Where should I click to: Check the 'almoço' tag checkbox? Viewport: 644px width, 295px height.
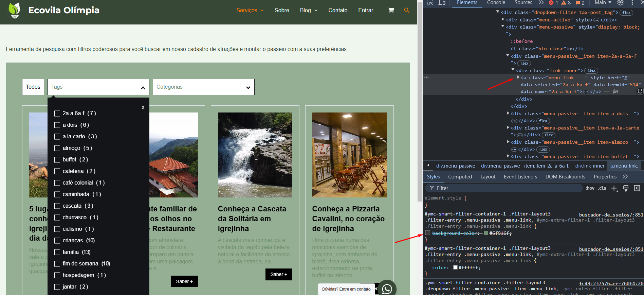tap(57, 148)
